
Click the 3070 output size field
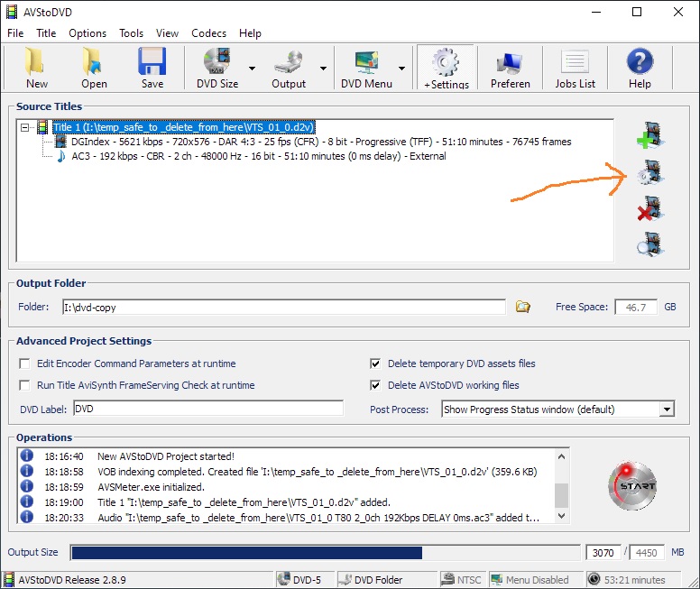(x=603, y=552)
